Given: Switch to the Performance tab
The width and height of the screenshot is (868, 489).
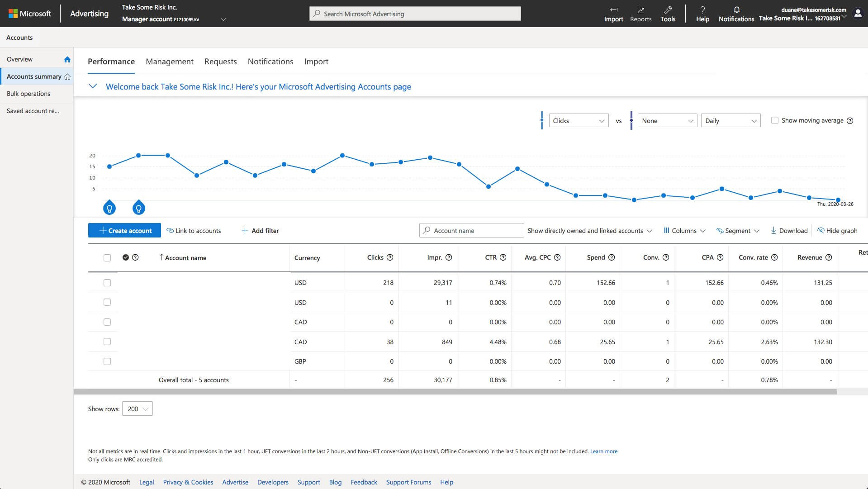Looking at the screenshot, I should (x=111, y=62).
